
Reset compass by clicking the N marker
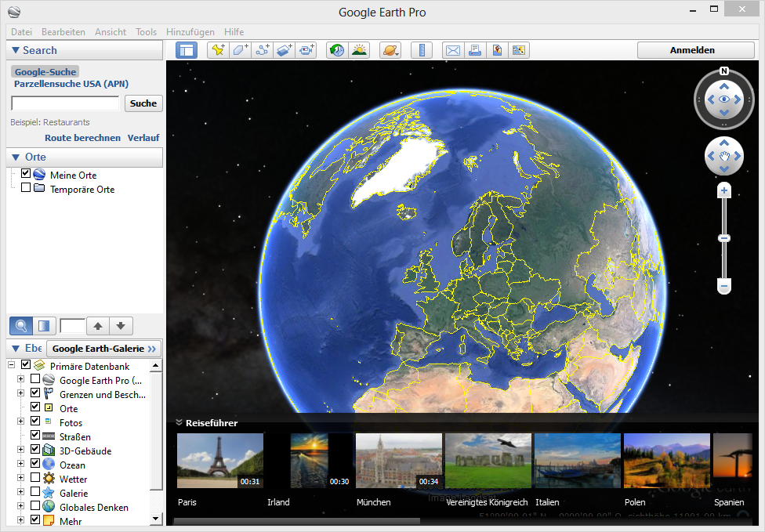coord(724,71)
